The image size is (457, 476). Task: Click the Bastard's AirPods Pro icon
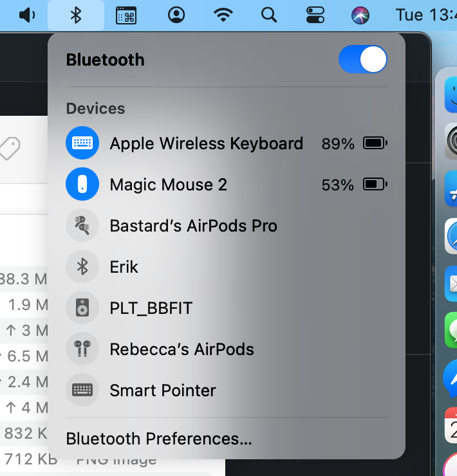pos(82,225)
